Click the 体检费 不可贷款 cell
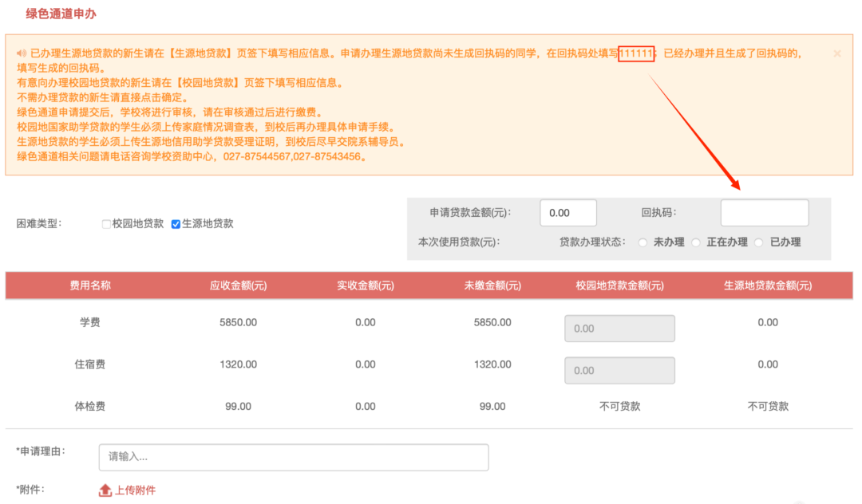The width and height of the screenshot is (862, 504). [619, 406]
